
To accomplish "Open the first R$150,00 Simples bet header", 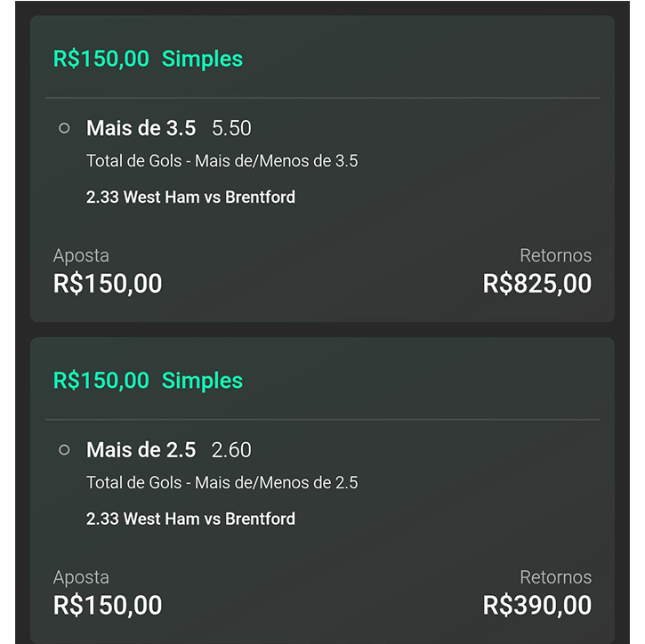I will click(148, 59).
